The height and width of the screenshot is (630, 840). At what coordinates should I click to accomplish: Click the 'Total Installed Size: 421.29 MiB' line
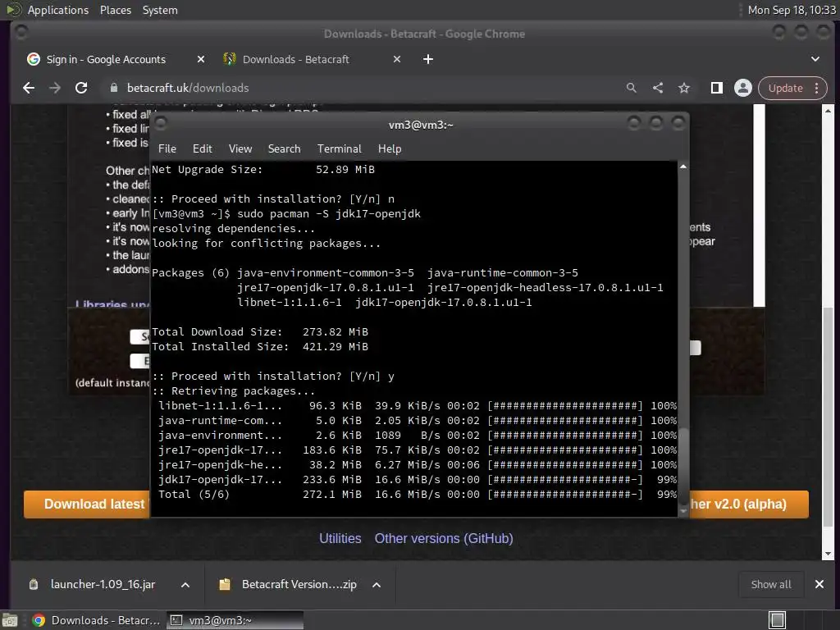(x=260, y=347)
